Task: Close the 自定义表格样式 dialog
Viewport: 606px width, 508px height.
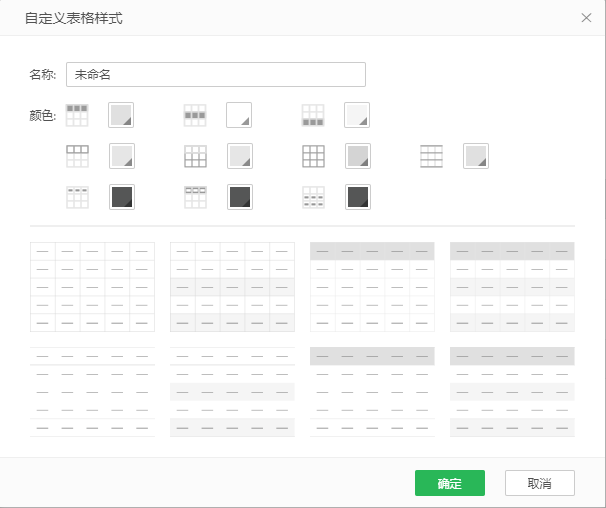Action: pos(586,18)
